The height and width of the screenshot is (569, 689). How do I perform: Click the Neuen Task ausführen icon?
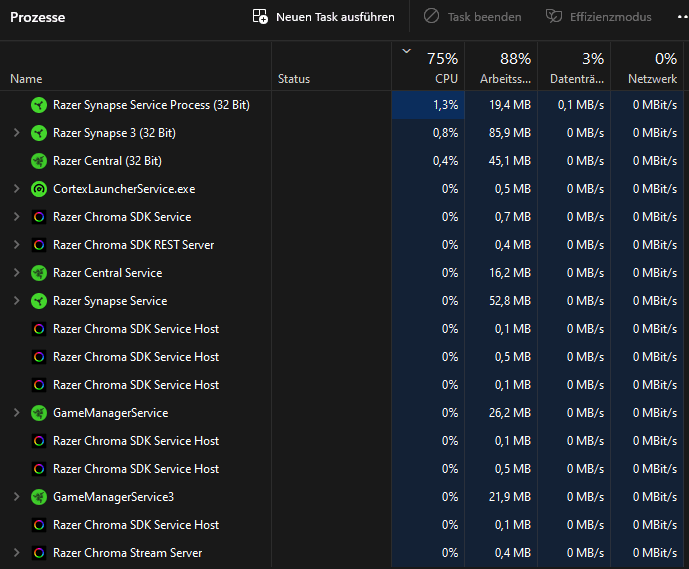tap(260, 17)
